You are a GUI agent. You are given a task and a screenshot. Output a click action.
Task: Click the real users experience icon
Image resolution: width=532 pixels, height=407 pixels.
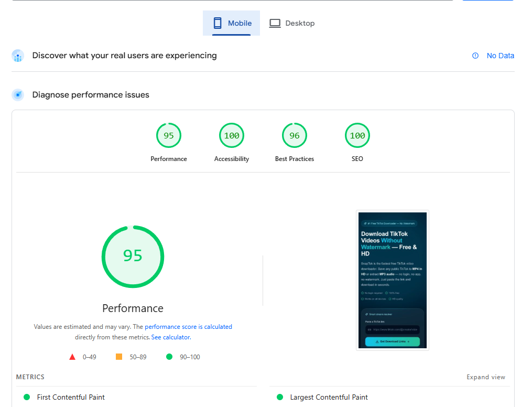click(18, 56)
